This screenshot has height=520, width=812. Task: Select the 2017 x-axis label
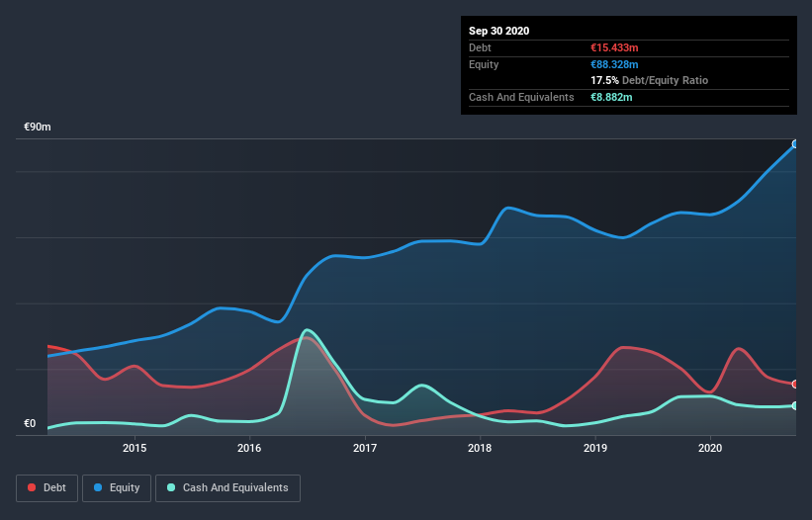click(365, 448)
